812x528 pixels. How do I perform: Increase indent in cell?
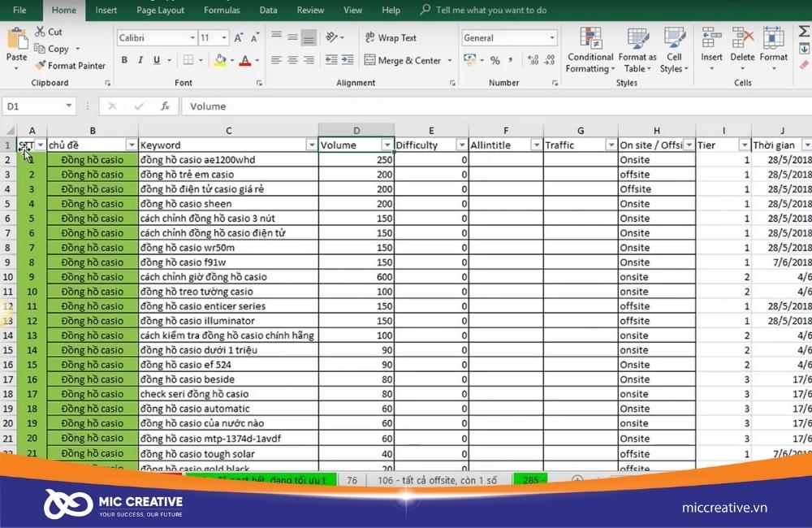point(348,60)
